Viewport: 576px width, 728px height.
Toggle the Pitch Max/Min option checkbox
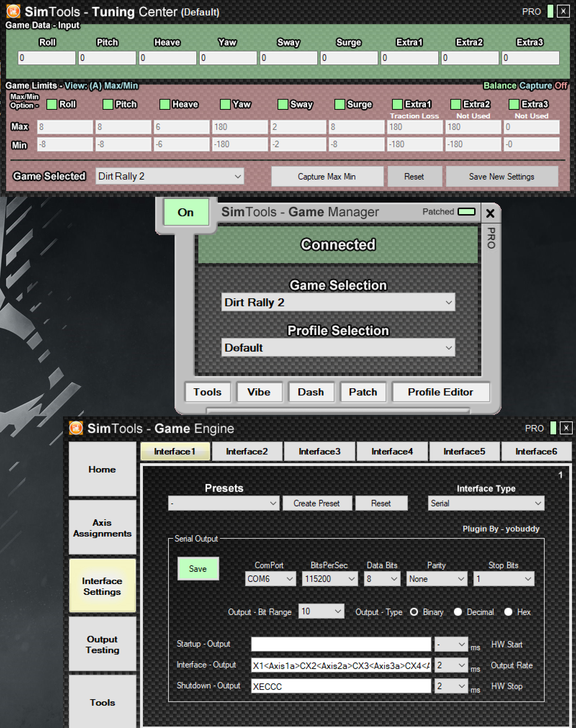108,104
